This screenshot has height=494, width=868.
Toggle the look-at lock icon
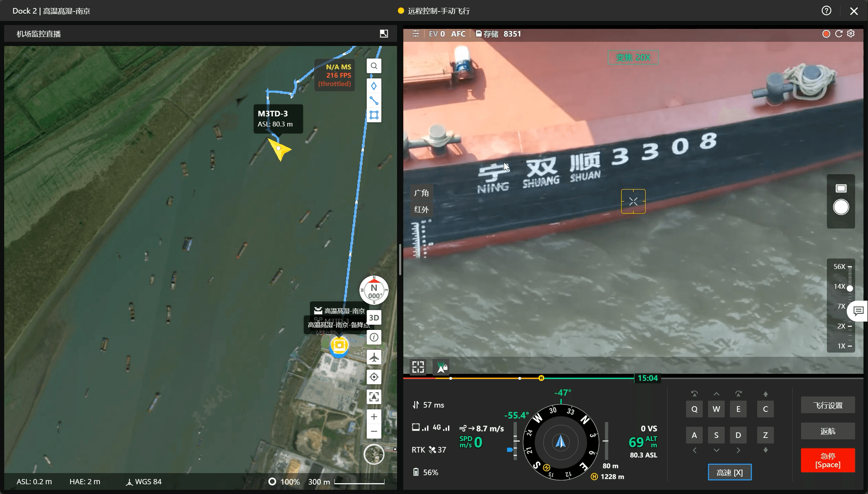pyautogui.click(x=442, y=367)
